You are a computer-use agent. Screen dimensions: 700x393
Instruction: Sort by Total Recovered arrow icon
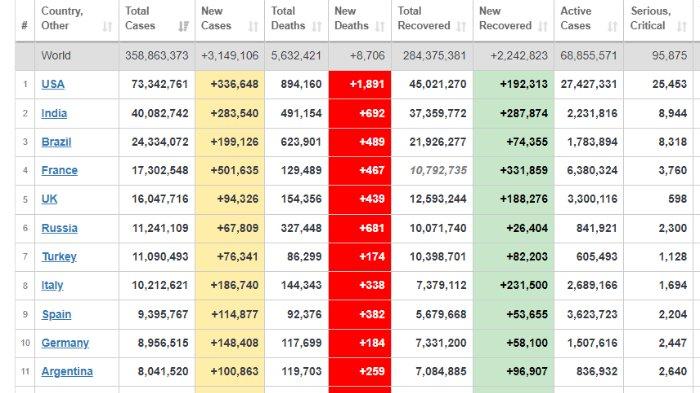coord(461,27)
